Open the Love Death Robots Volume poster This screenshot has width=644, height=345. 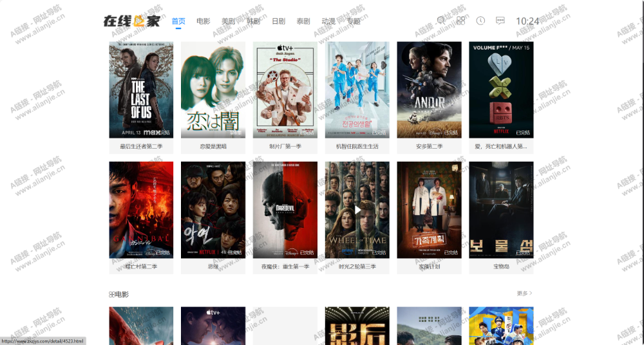(x=501, y=89)
